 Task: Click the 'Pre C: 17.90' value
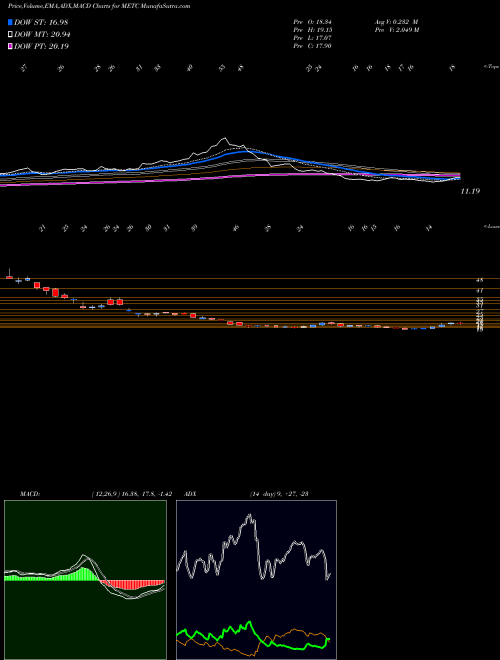tap(312, 46)
